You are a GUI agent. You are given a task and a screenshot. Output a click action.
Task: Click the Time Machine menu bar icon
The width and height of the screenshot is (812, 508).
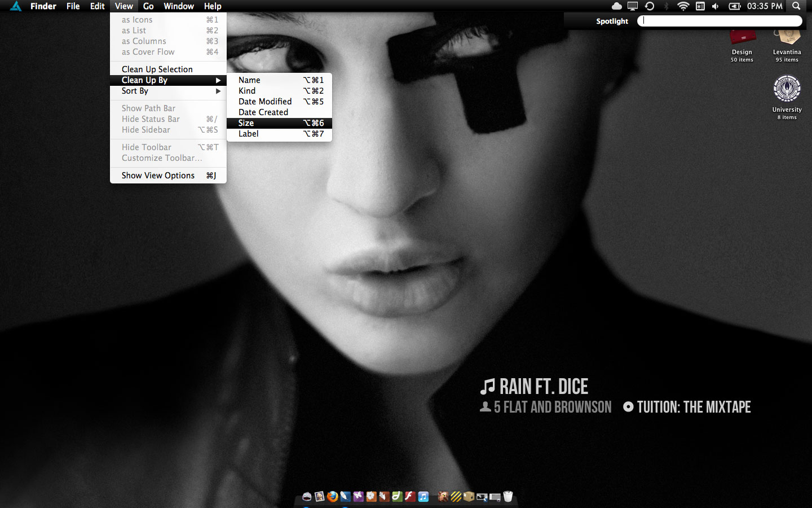click(x=650, y=6)
